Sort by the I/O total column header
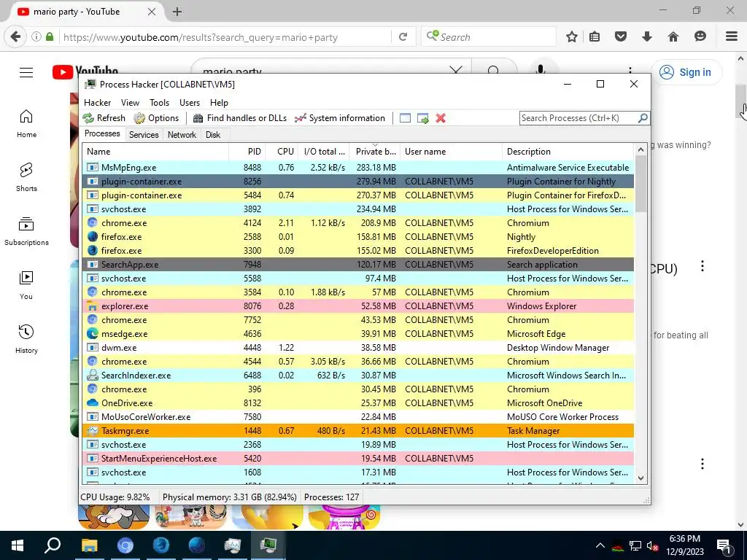This screenshot has height=560, width=747. 324,152
